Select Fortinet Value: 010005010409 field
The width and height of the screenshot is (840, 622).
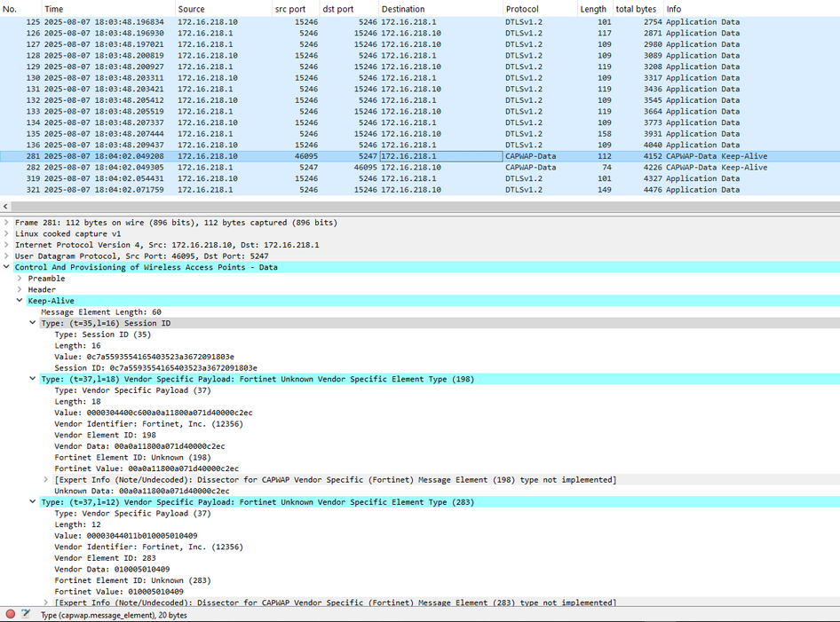(x=119, y=592)
